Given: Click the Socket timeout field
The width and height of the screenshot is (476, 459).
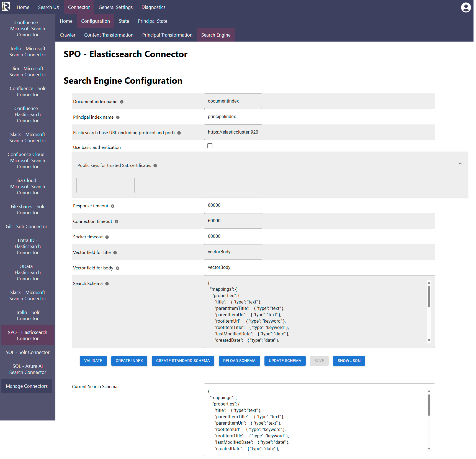Looking at the screenshot, I should point(233,236).
